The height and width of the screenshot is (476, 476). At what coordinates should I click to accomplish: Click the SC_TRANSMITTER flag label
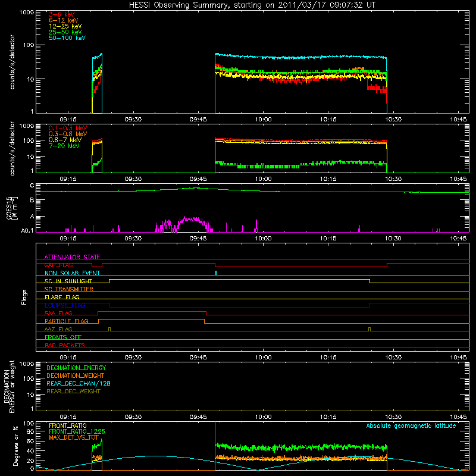pos(69,289)
